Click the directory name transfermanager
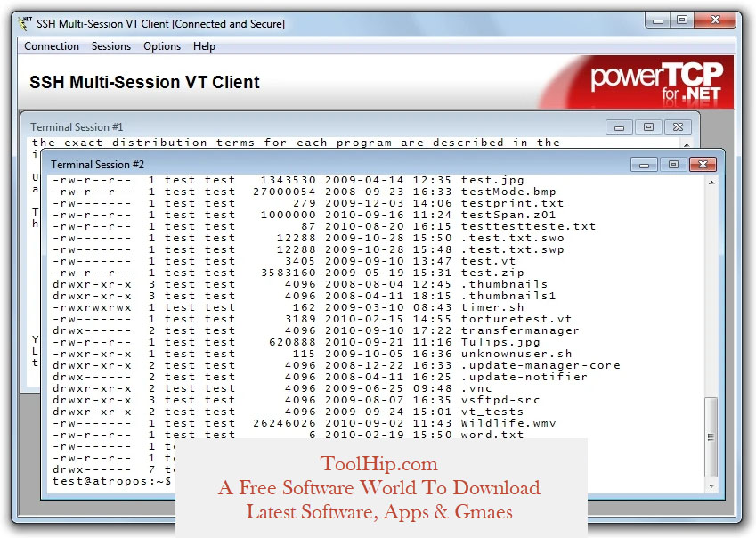756x538 pixels. 520,330
